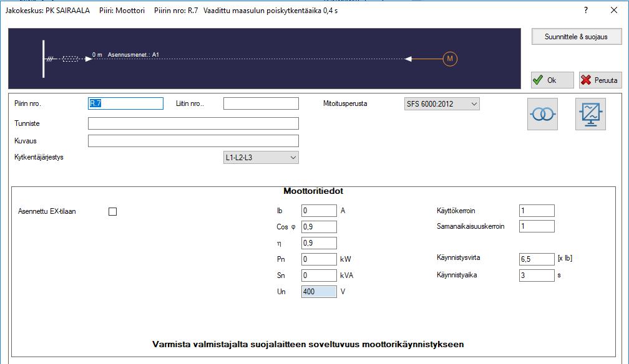Image resolution: width=629 pixels, height=364 pixels.
Task: Click the Moottoritiedot heading
Action: (313, 191)
